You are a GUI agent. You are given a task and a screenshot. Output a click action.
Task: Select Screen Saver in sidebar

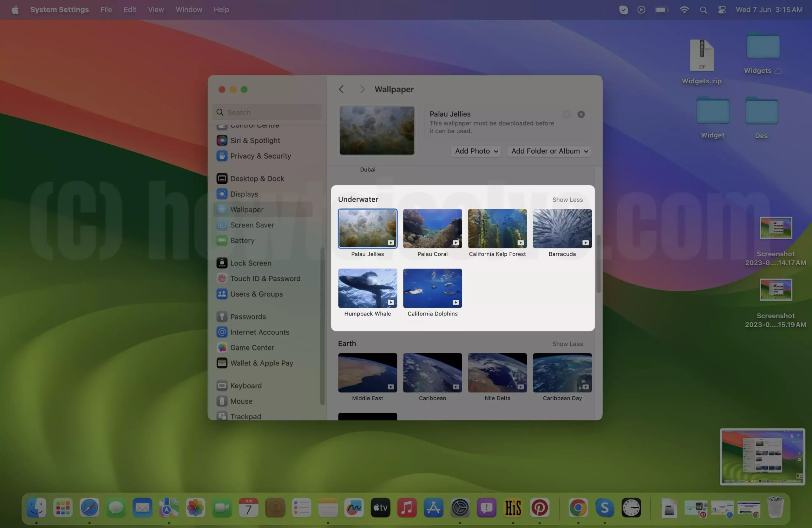coord(252,225)
